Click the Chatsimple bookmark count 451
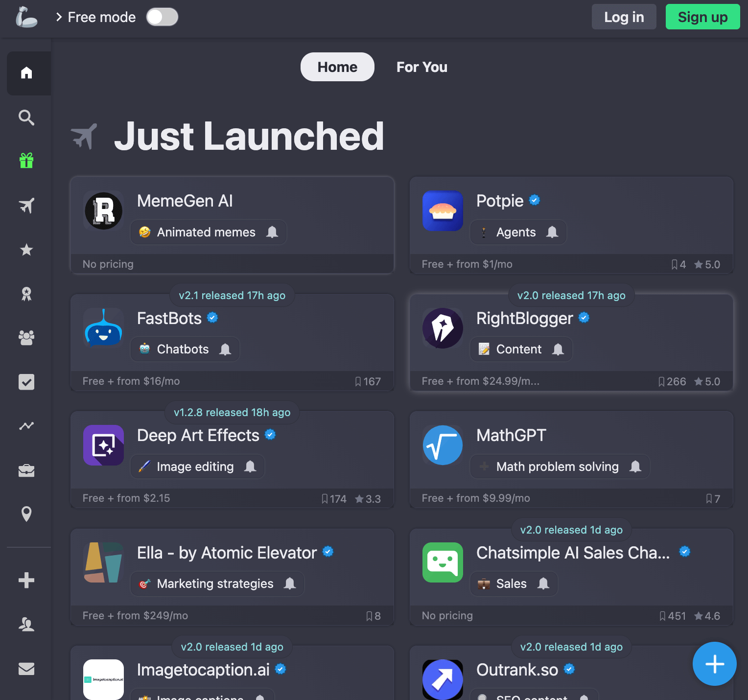 click(x=673, y=616)
